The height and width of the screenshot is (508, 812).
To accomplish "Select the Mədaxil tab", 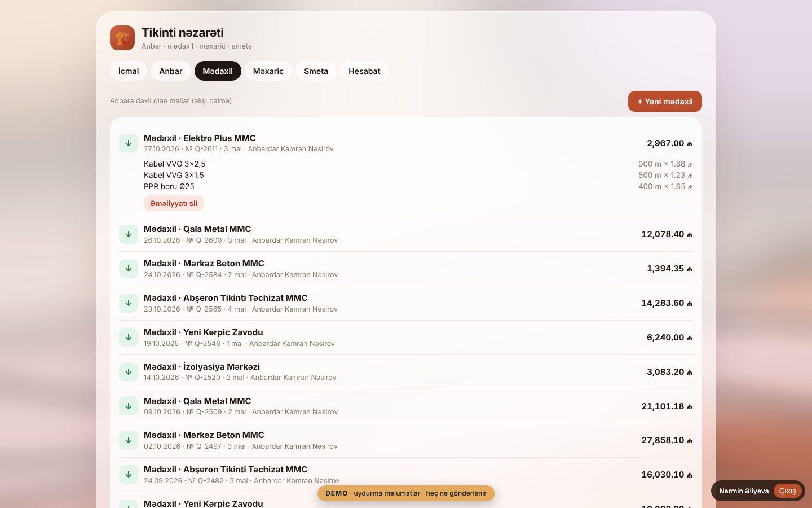I will click(218, 71).
